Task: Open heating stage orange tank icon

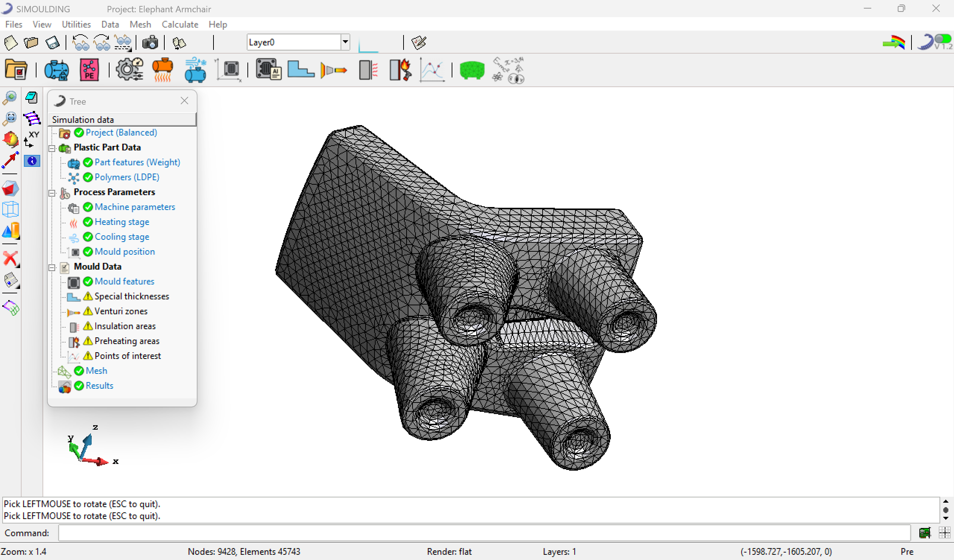Action: pyautogui.click(x=163, y=70)
